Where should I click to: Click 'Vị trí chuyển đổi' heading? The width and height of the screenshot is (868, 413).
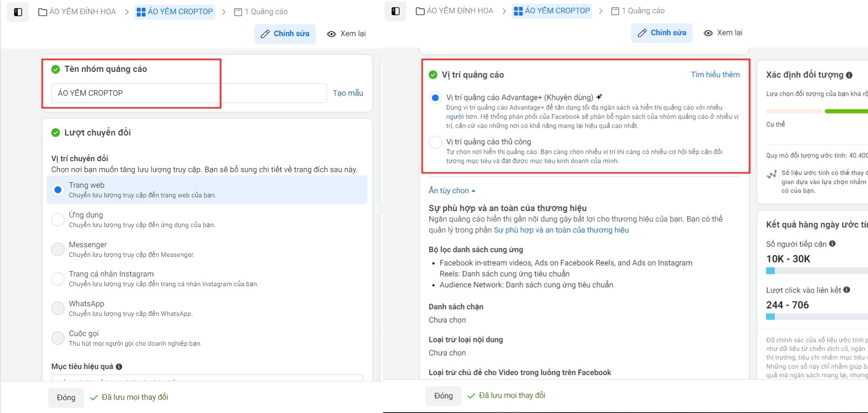pyautogui.click(x=80, y=158)
